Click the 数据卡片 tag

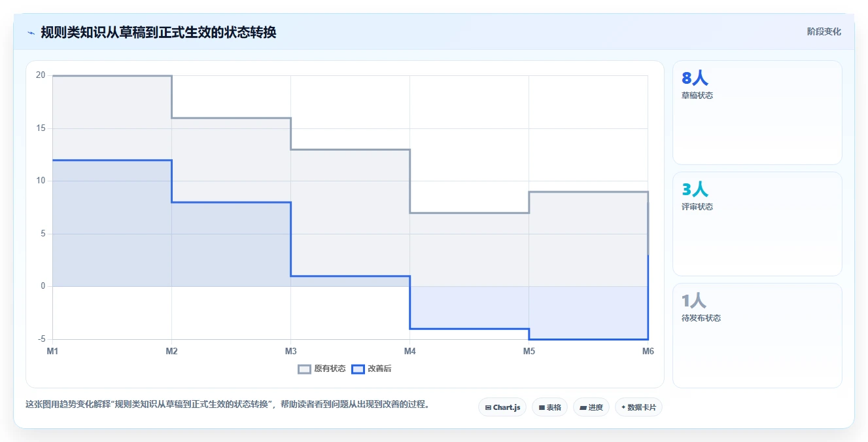(638, 407)
